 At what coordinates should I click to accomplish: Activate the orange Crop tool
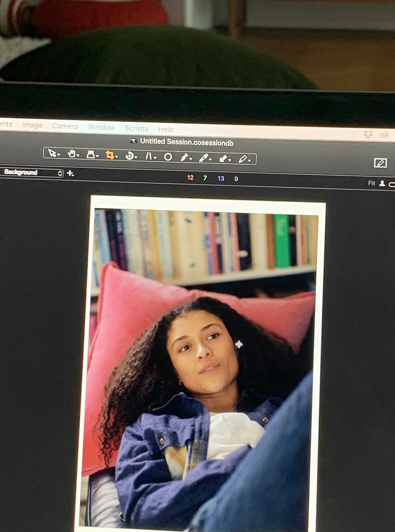pos(110,155)
